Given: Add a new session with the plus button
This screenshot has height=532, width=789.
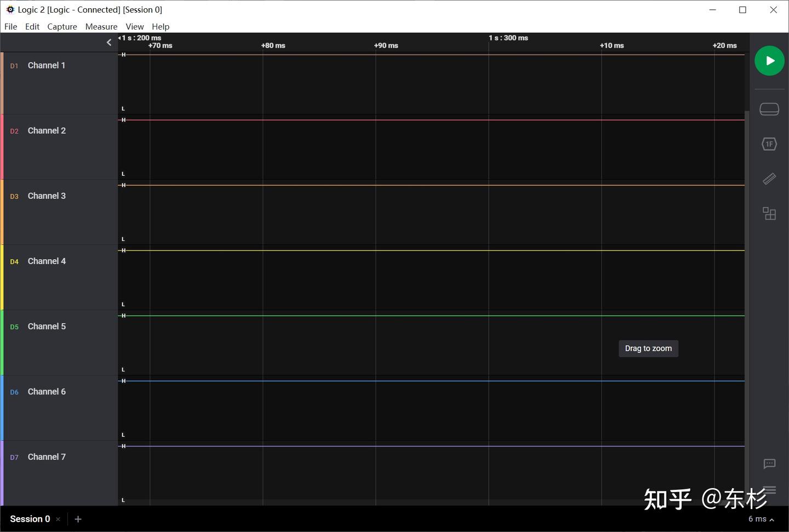Looking at the screenshot, I should (78, 519).
